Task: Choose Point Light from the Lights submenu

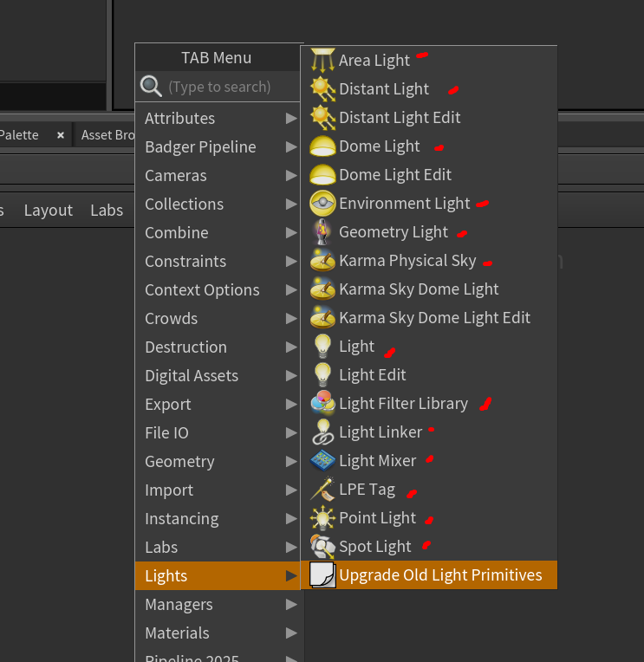Action: [x=377, y=518]
